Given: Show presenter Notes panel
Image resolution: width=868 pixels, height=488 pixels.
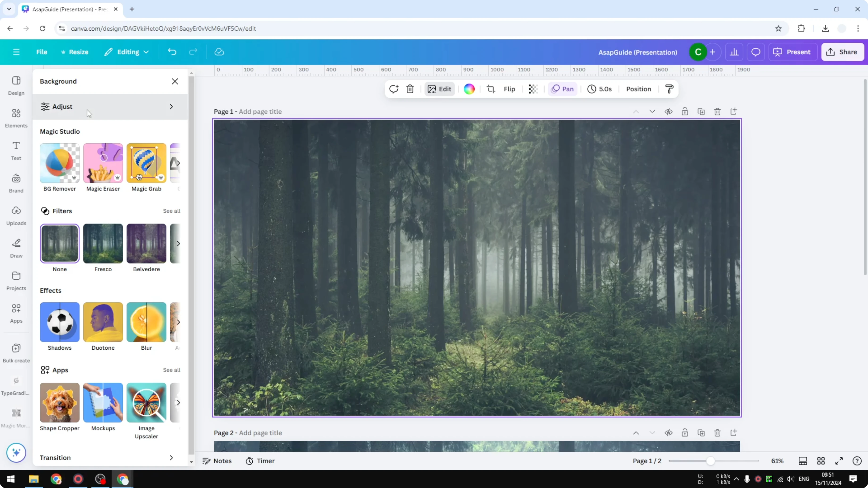Looking at the screenshot, I should [x=217, y=461].
